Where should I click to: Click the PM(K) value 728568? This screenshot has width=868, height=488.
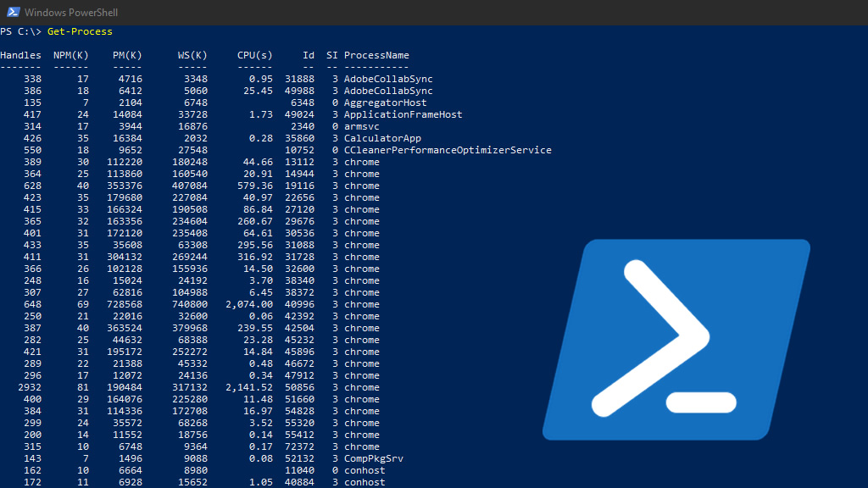(x=125, y=304)
